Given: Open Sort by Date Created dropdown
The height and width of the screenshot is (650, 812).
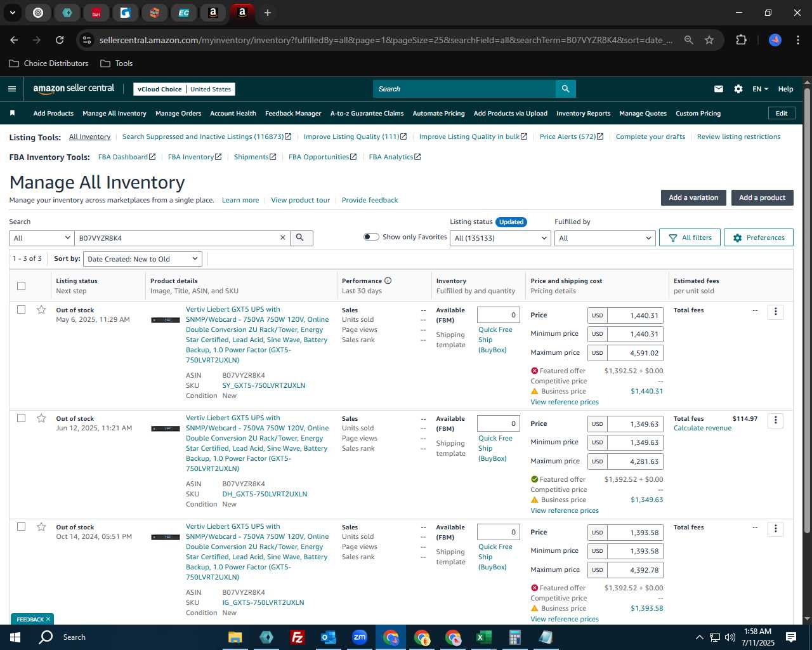Looking at the screenshot, I should click(143, 259).
